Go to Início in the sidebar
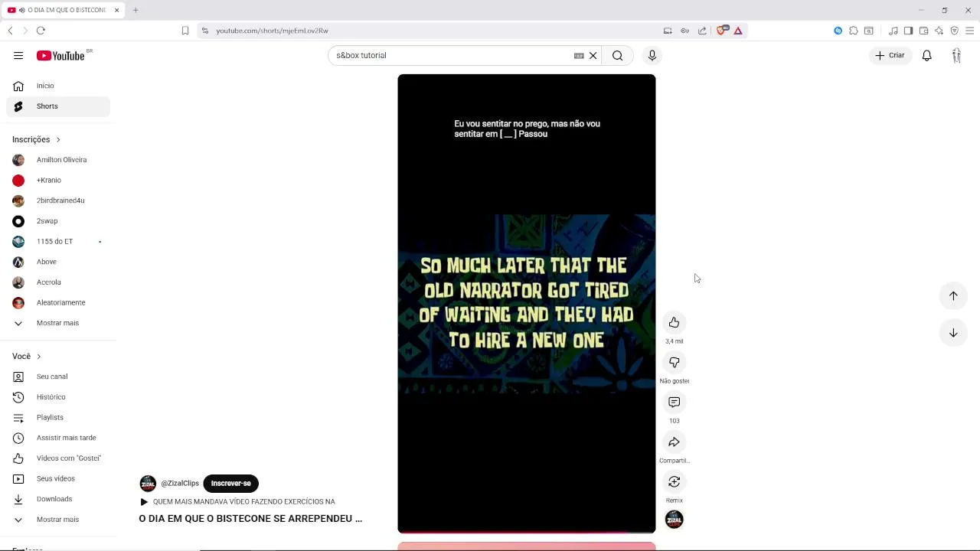This screenshot has height=551, width=980. pyautogui.click(x=58, y=86)
